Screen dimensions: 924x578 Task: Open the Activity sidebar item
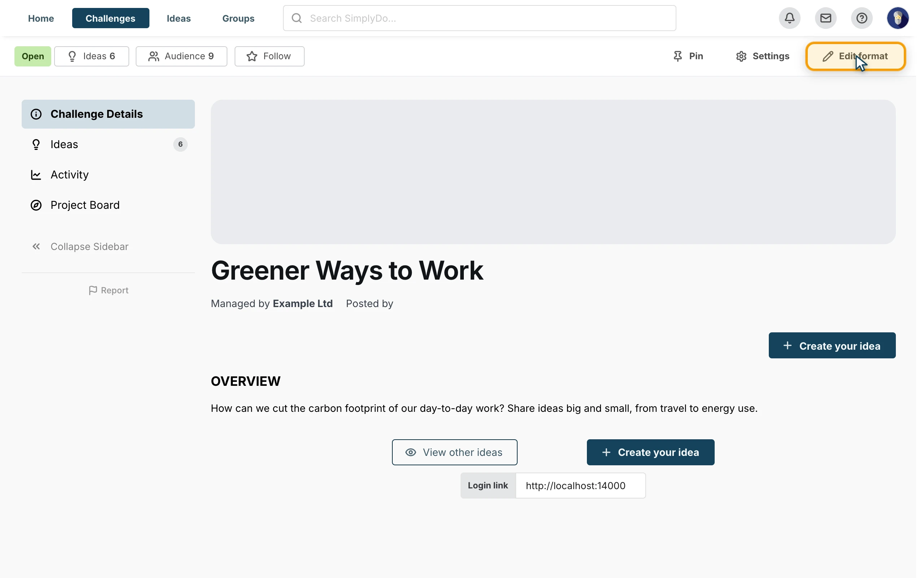coord(108,175)
